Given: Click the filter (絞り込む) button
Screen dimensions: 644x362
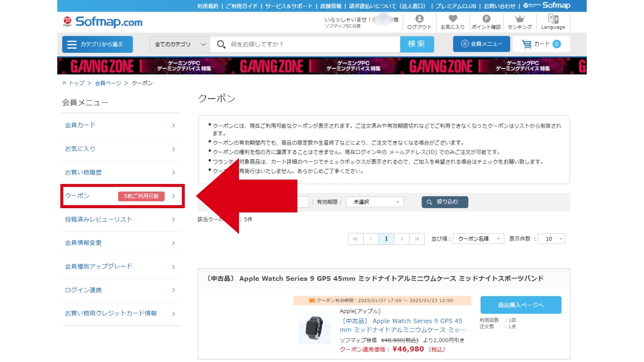Looking at the screenshot, I should [x=445, y=202].
